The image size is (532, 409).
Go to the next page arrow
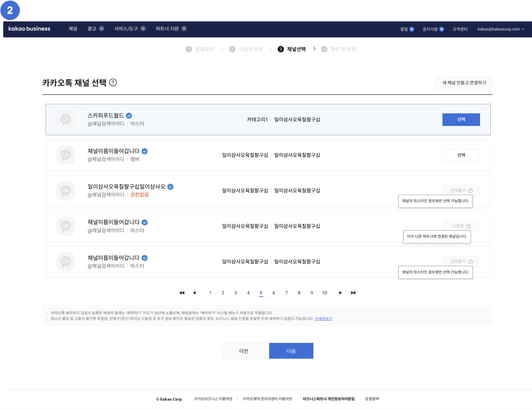click(340, 293)
